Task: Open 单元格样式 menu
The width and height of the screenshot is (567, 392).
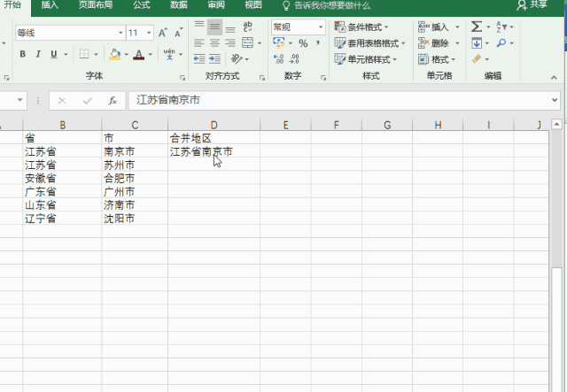Action: pos(366,59)
